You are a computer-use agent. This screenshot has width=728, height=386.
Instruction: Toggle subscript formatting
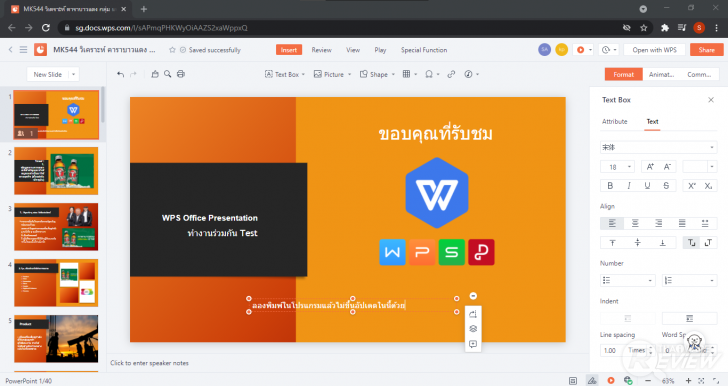708,186
